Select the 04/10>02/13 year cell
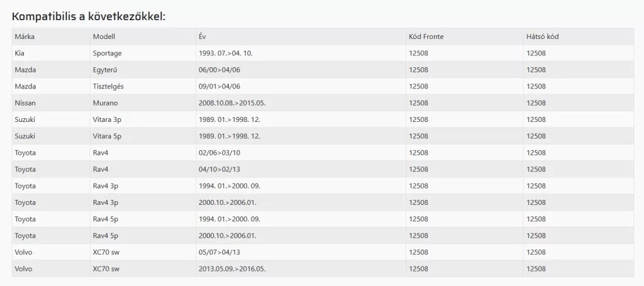 (x=219, y=169)
